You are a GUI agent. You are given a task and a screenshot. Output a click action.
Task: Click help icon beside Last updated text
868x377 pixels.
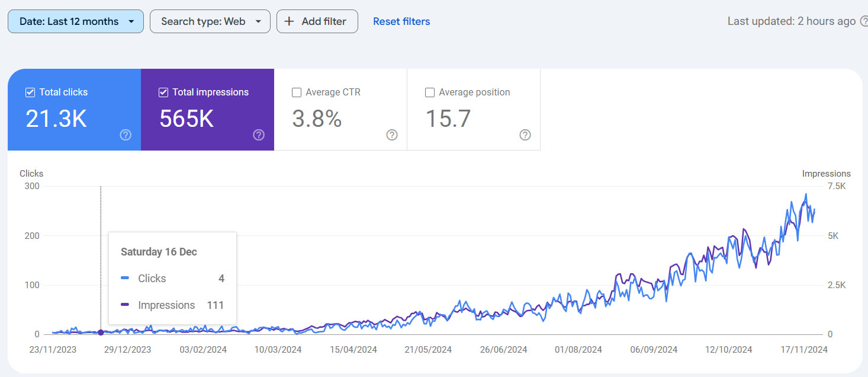[x=863, y=21]
